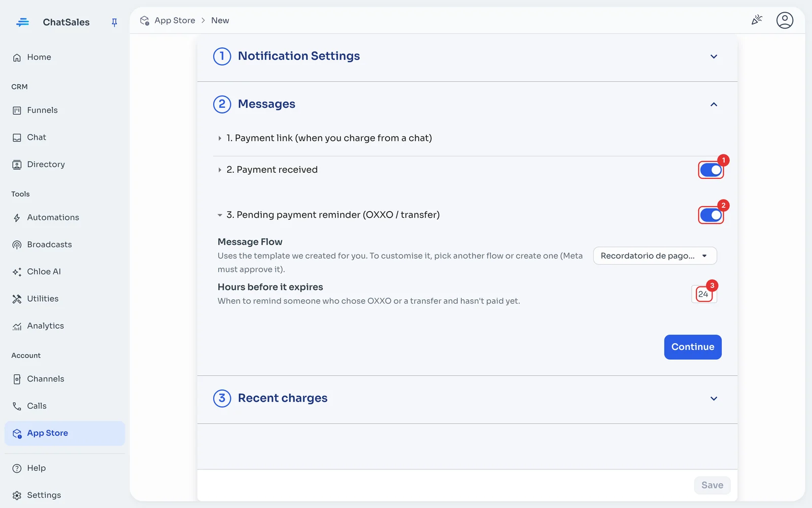Click the step 2 circle number icon
This screenshot has width=812, height=508.
222,104
